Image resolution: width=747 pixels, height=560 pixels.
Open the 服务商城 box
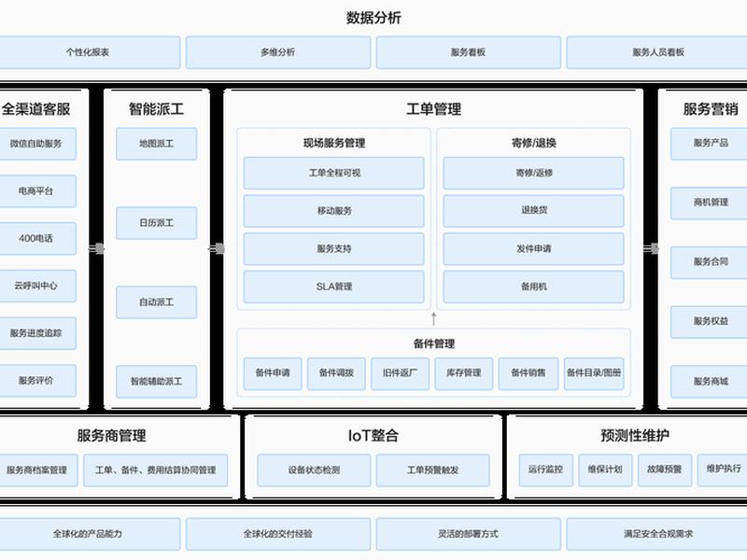(x=710, y=382)
